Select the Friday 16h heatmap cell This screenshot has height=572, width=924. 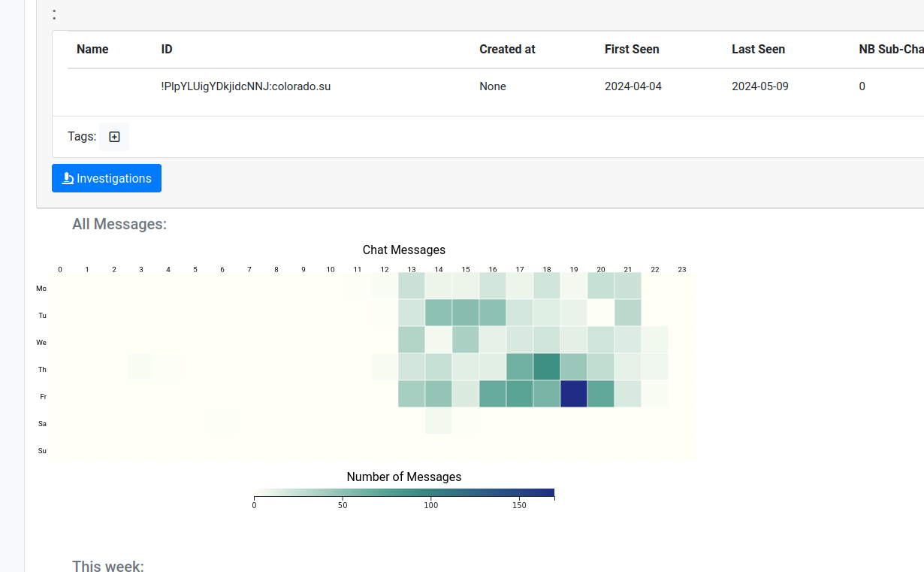(493, 394)
